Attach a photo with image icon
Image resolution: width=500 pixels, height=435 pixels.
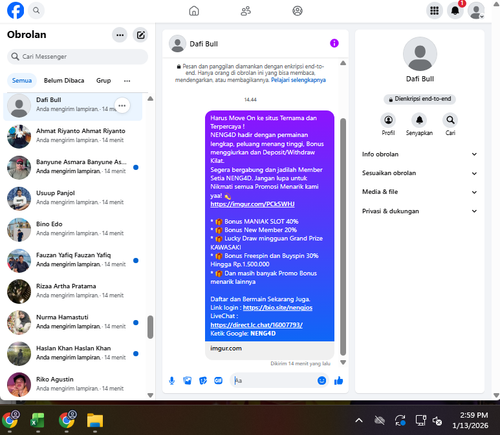[187, 380]
